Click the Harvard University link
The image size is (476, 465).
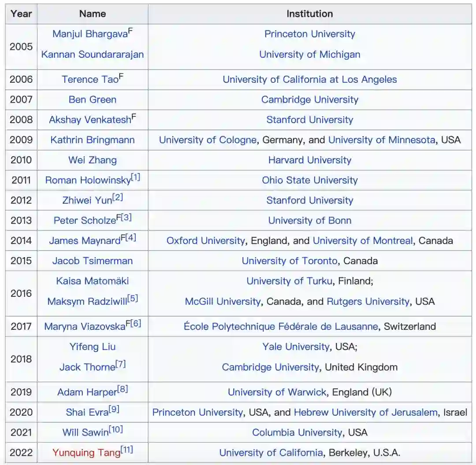(310, 160)
